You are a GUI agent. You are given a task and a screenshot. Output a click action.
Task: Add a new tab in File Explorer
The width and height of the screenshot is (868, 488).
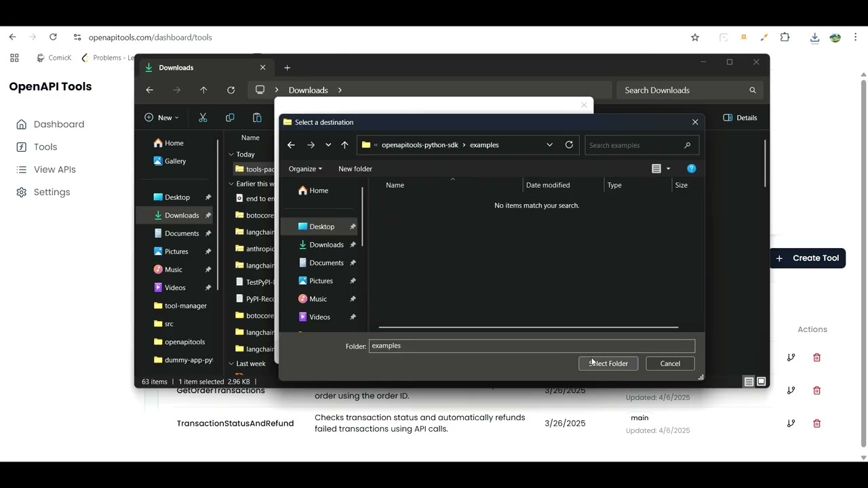pyautogui.click(x=287, y=68)
